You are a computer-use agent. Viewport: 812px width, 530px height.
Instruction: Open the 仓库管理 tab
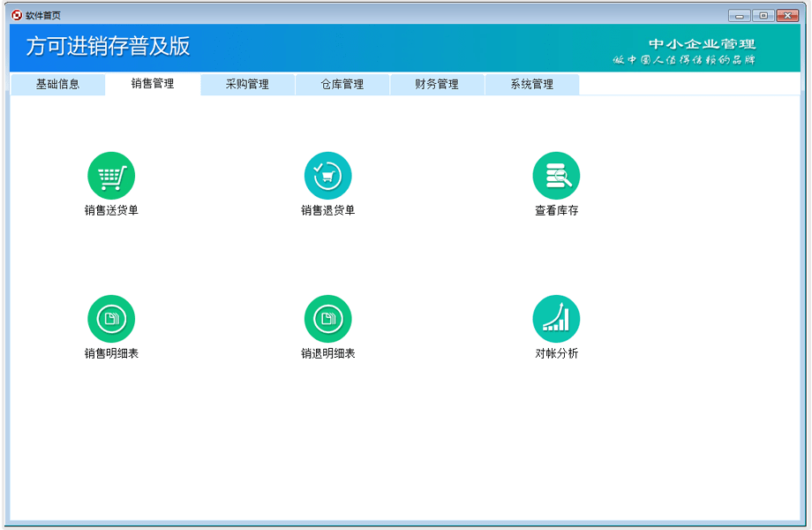tap(342, 85)
